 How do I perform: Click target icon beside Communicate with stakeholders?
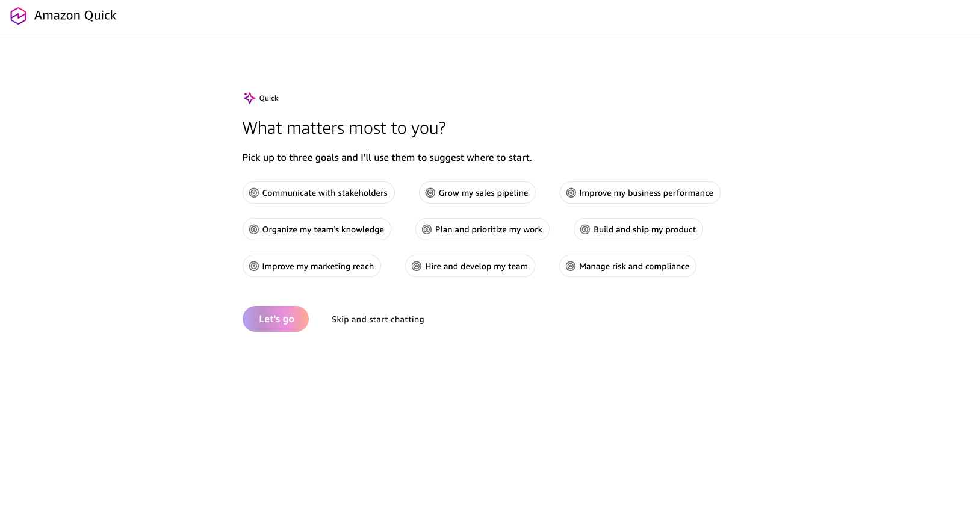254,193
